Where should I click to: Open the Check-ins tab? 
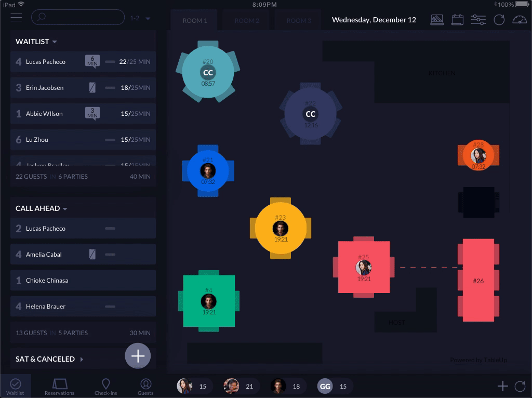click(x=106, y=387)
